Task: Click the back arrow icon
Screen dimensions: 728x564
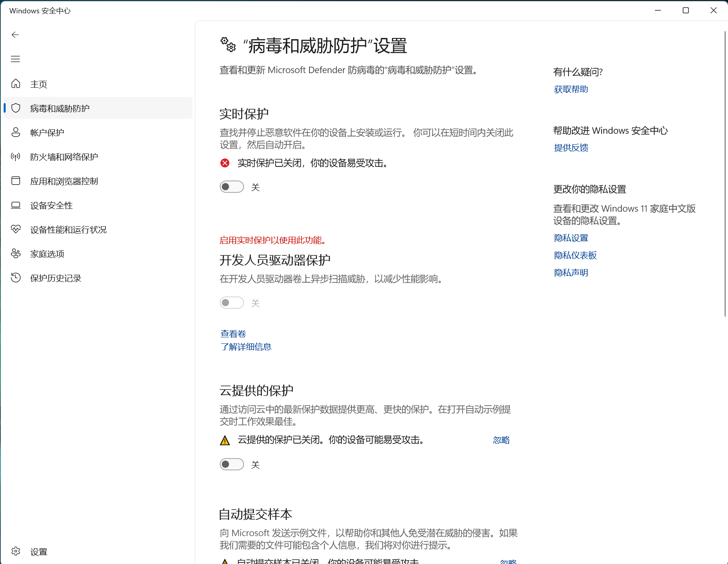Action: (15, 35)
